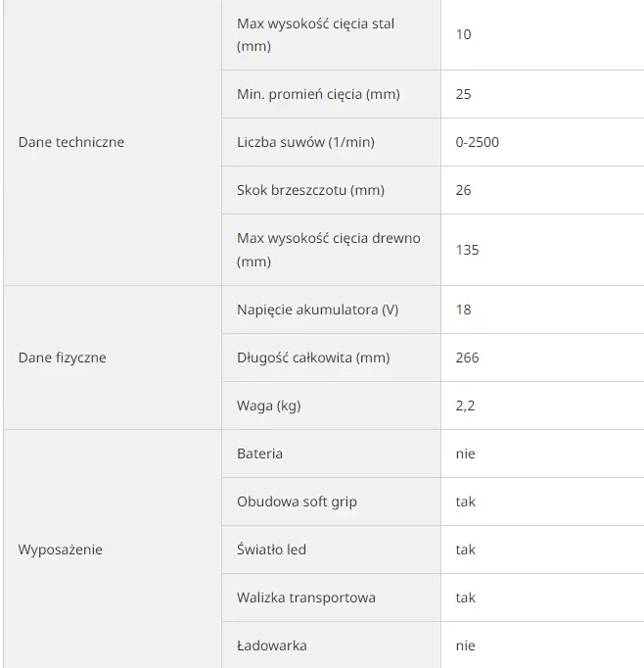Click the 'Ładowarka' row label
644x668 pixels.
click(x=271, y=645)
